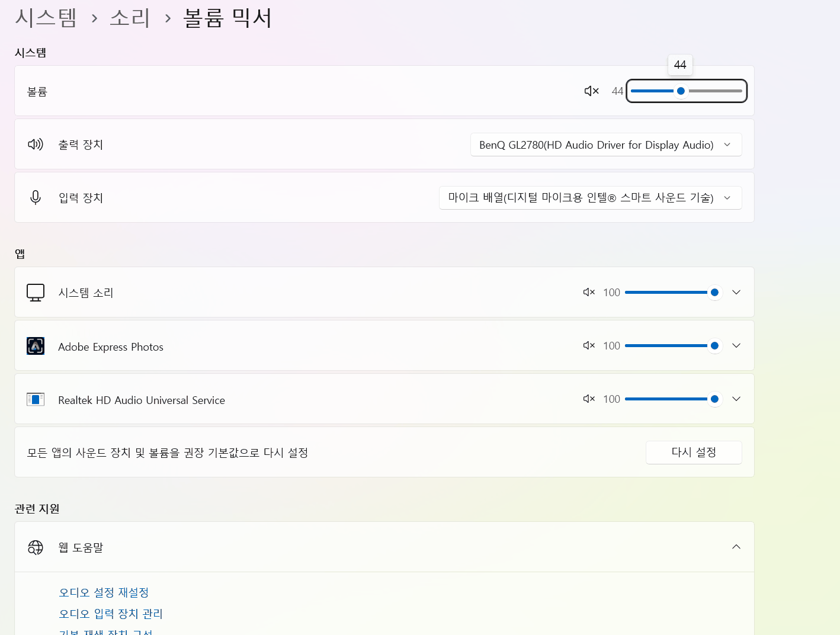The width and height of the screenshot is (840, 635).
Task: Expand the Adobe Express Photos row chevron
Action: point(736,345)
